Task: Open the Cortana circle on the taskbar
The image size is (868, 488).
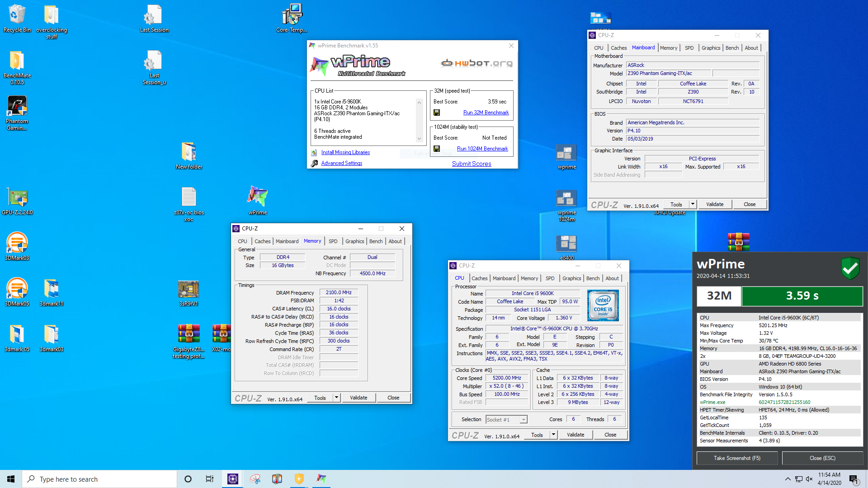Action: [x=188, y=479]
